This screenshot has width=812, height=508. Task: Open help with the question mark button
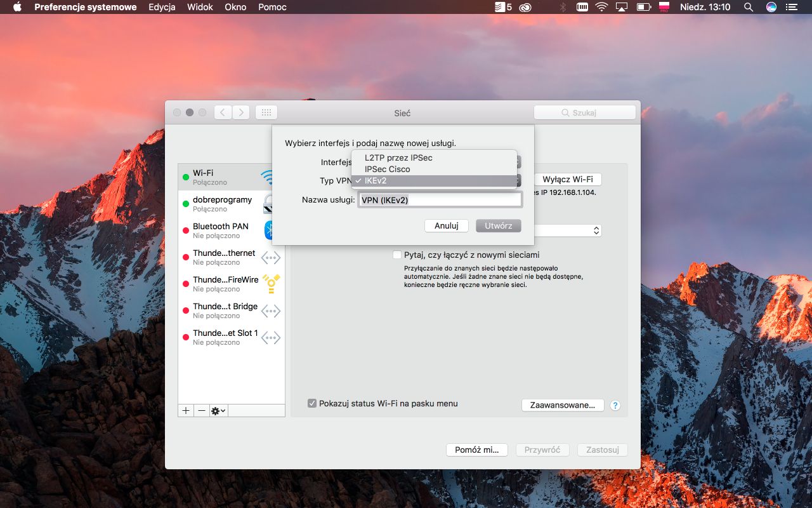click(615, 405)
